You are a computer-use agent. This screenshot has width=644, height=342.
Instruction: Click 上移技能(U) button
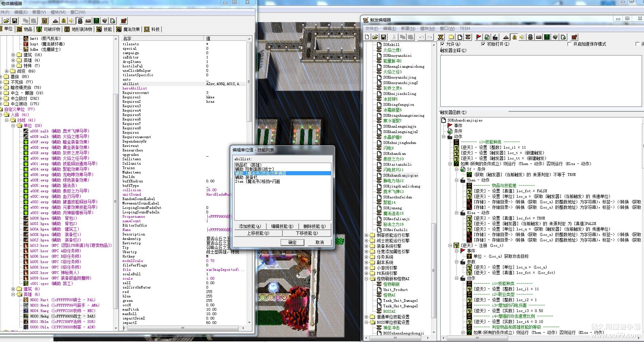click(258, 233)
